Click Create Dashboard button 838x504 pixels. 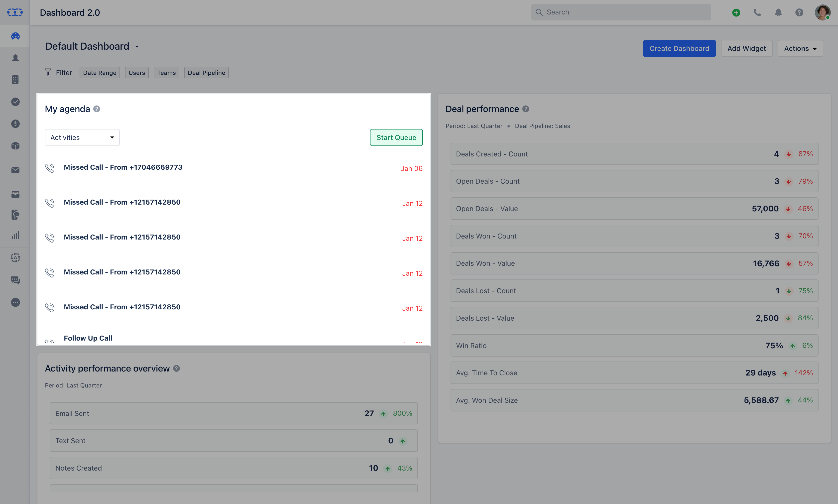(679, 49)
